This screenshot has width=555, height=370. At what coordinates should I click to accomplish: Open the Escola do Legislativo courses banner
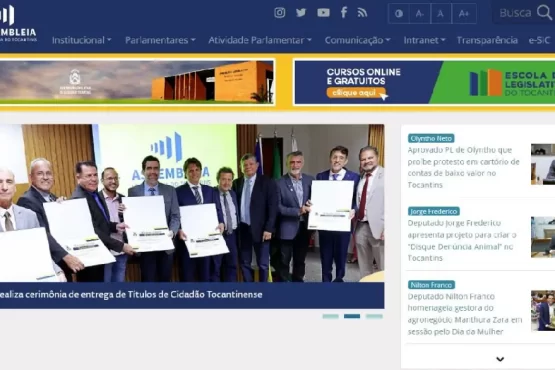coord(424,82)
